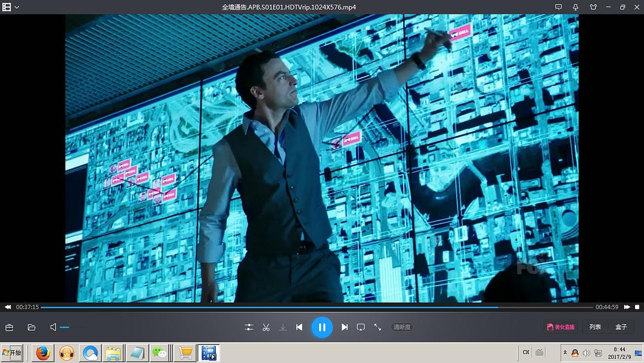
Task: Expand the main menu dropdown arrow
Action: (17, 7)
